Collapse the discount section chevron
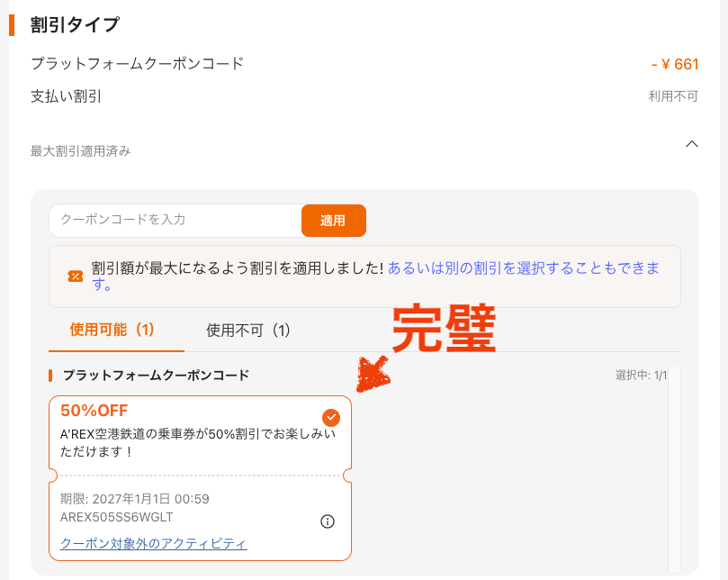The width and height of the screenshot is (728, 580). [692, 144]
